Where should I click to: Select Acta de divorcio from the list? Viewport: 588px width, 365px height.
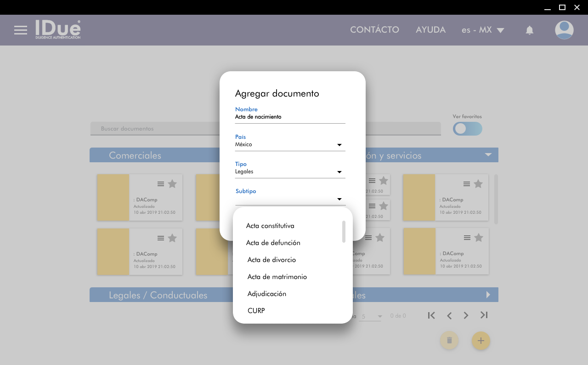point(271,260)
